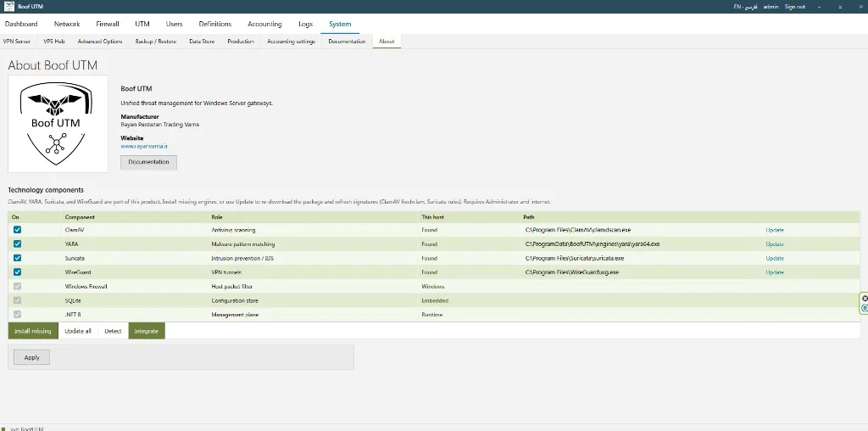This screenshot has width=868, height=431.
Task: Toggle the YARA component checkbox
Action: tap(17, 243)
